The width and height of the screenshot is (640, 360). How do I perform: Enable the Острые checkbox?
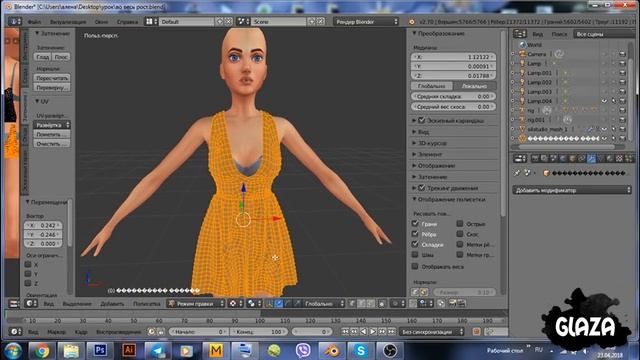[x=460, y=223]
